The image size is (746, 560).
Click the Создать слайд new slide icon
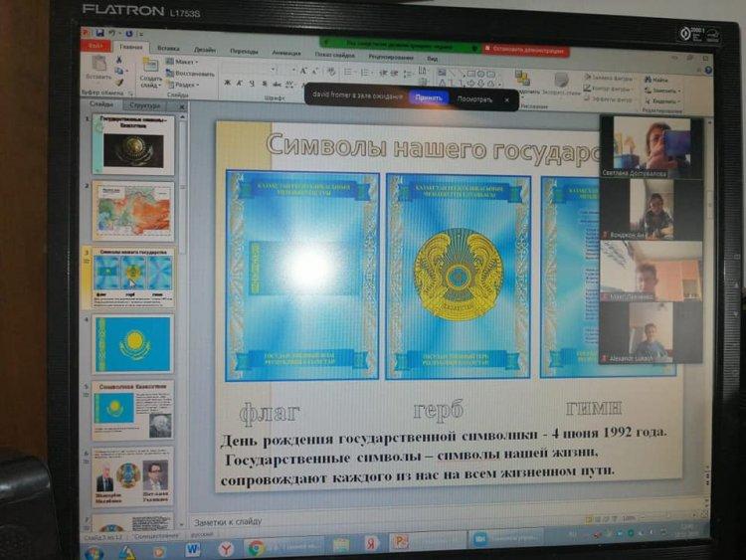click(x=150, y=66)
